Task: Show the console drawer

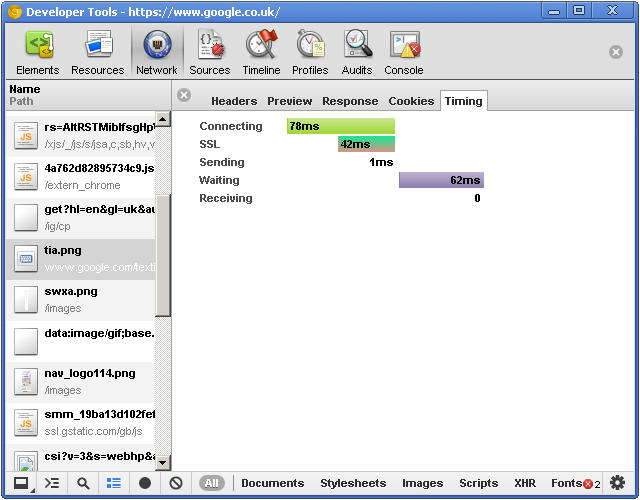Action: coord(52,484)
